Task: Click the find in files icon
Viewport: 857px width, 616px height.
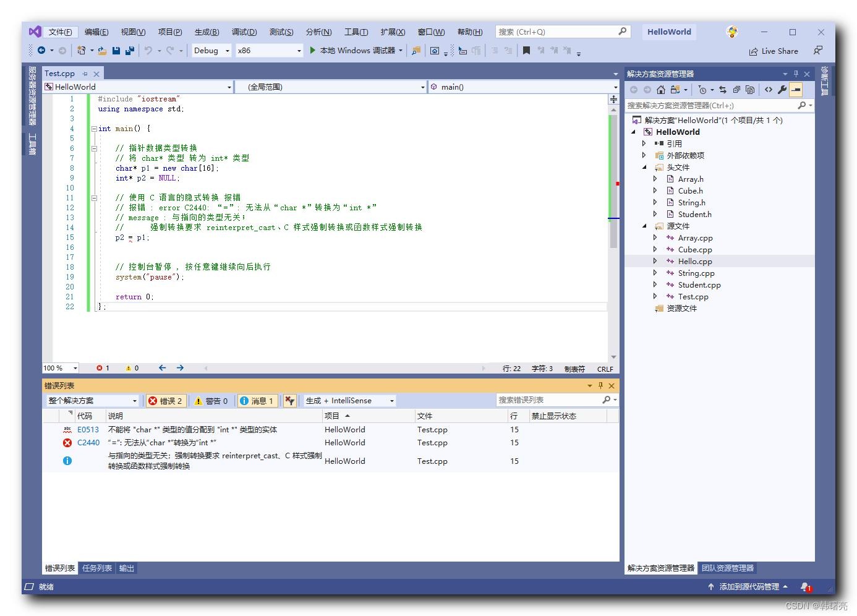Action: click(416, 51)
